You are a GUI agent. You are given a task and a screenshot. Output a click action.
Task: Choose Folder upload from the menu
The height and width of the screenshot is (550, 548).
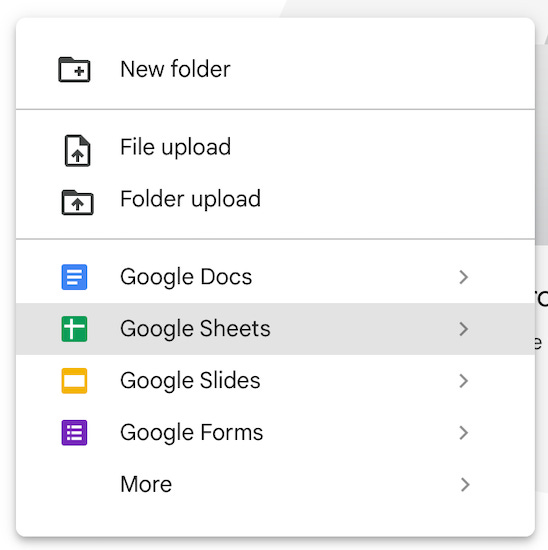(x=275, y=199)
